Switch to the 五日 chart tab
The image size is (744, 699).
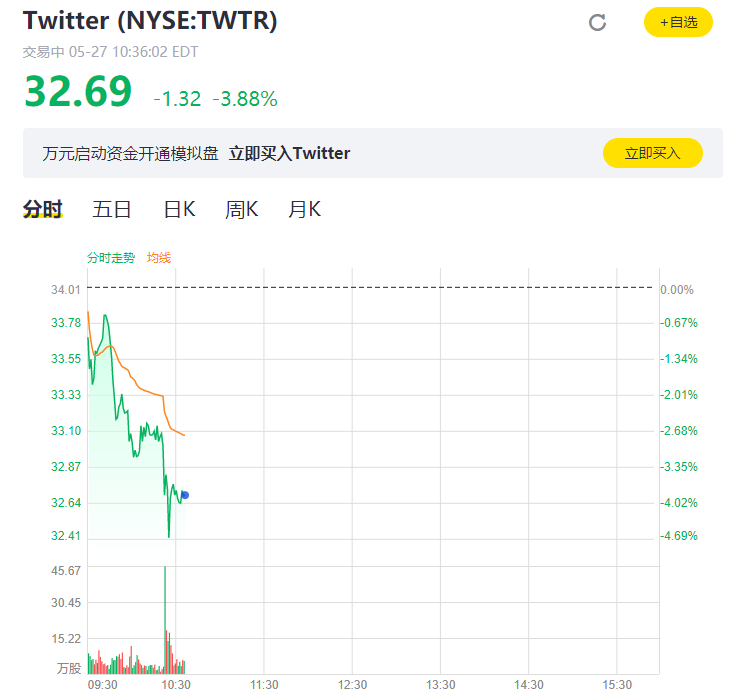tap(112, 209)
